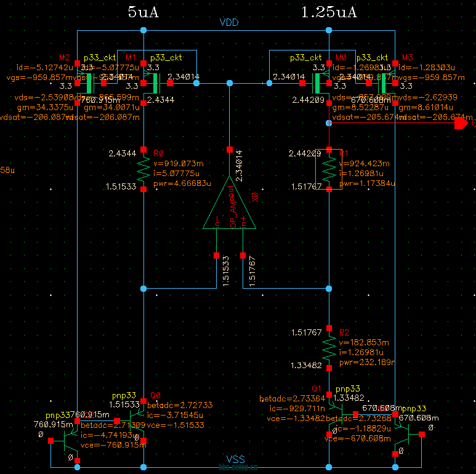The width and height of the screenshot is (476, 474).
Task: Select the R0 resistor symbol
Action: [143, 169]
